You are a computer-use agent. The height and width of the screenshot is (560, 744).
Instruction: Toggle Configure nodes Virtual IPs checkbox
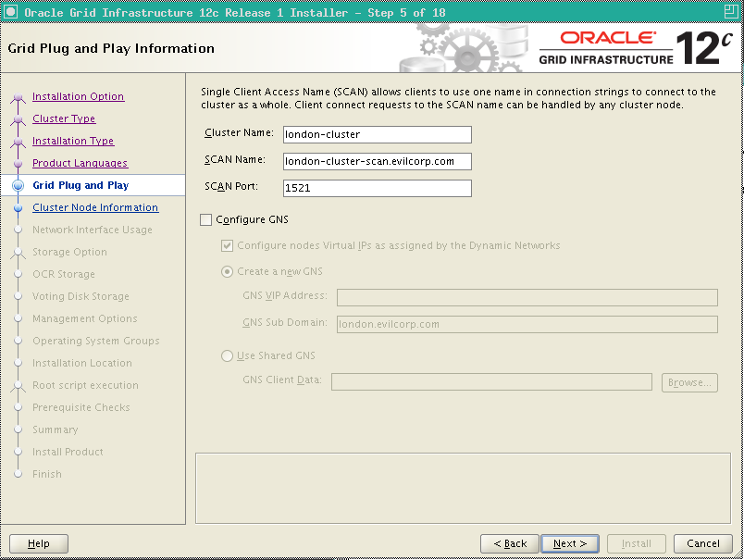228,246
